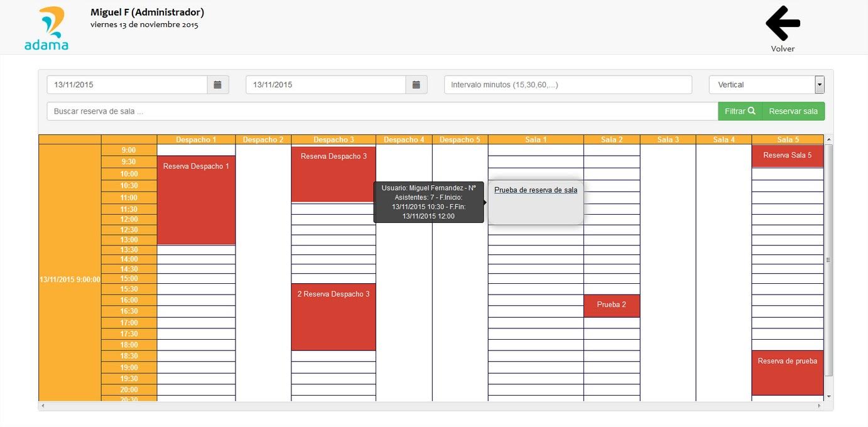Image resolution: width=868 pixels, height=427 pixels.
Task: Select the 2 Reserva Despacho 3 booking
Action: pyautogui.click(x=333, y=316)
